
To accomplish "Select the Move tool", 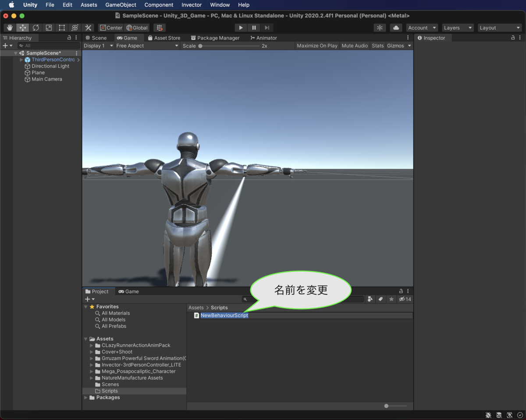I will (23, 28).
